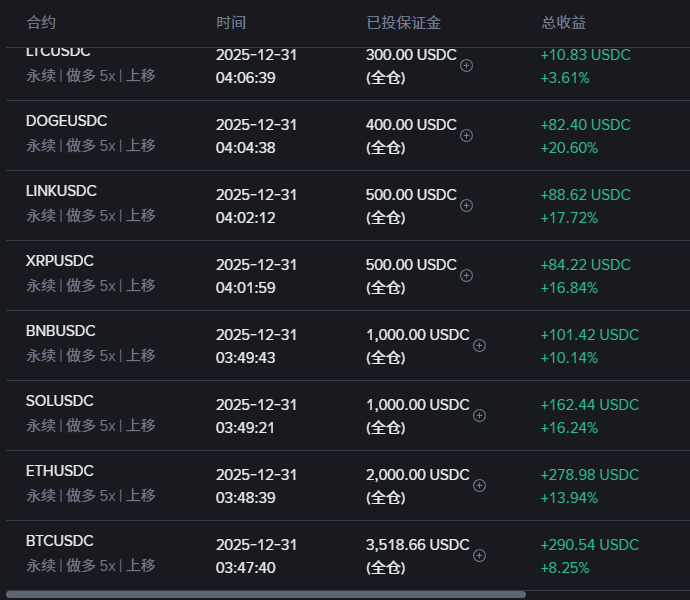Click the 时间 column header
The image size is (690, 600).
pyautogui.click(x=231, y=22)
